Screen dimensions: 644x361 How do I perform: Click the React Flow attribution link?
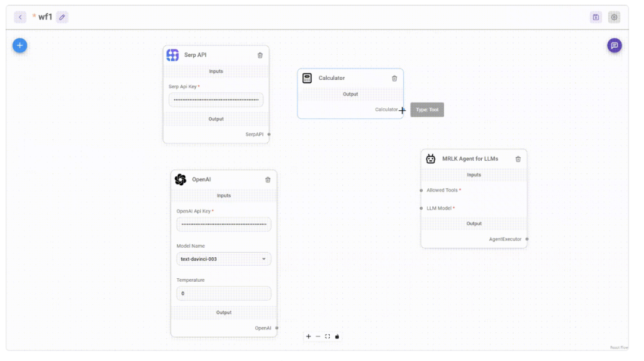(619, 347)
